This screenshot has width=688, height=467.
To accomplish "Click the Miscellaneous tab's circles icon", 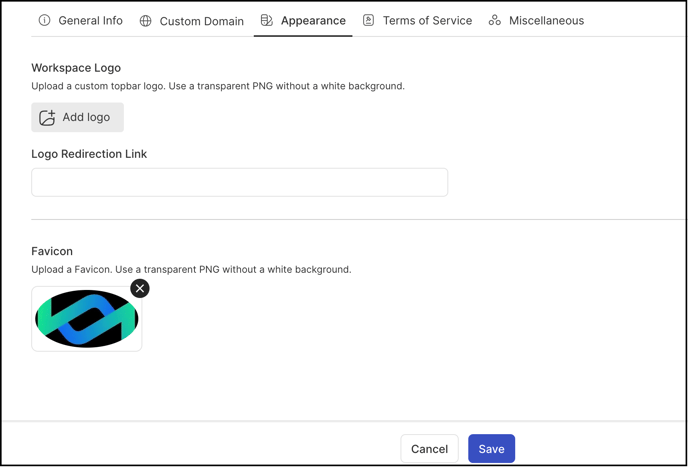I will pos(494,20).
